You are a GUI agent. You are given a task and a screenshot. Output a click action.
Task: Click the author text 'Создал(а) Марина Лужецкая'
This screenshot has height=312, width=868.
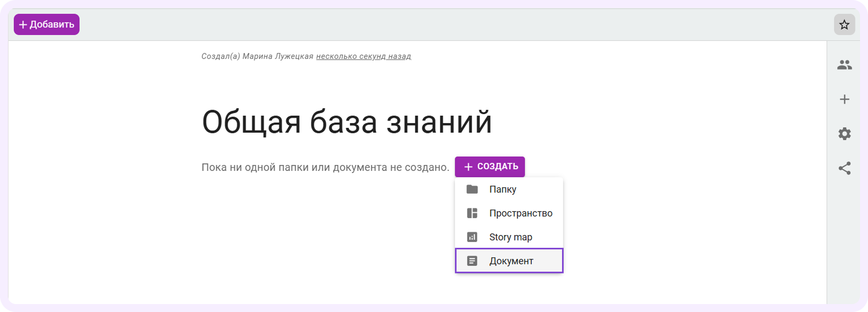click(x=257, y=56)
